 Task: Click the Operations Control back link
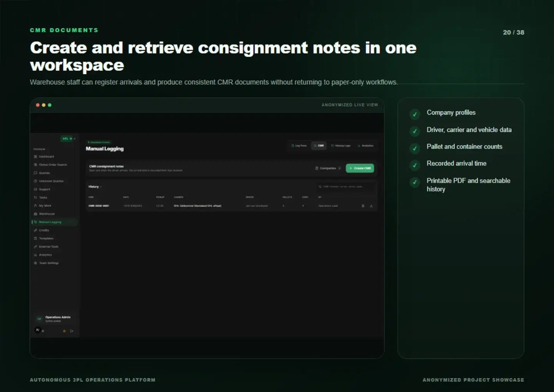[x=99, y=142]
